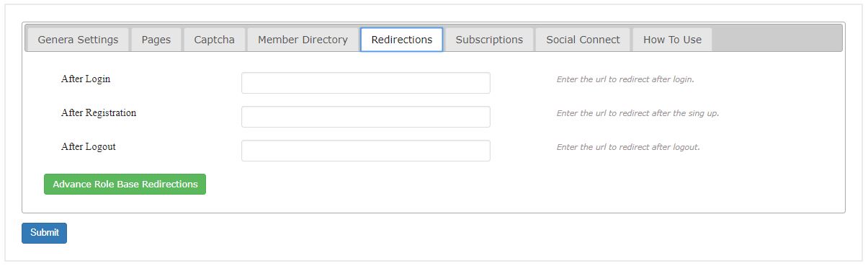Image resolution: width=868 pixels, height=266 pixels.
Task: Click the After Login label
Action: tap(86, 79)
